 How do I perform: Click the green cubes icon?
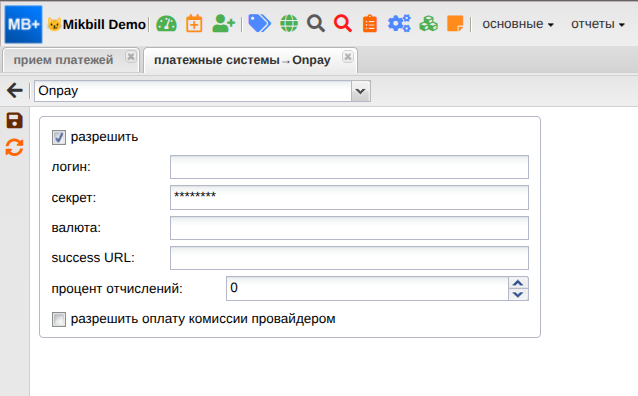[x=428, y=24]
